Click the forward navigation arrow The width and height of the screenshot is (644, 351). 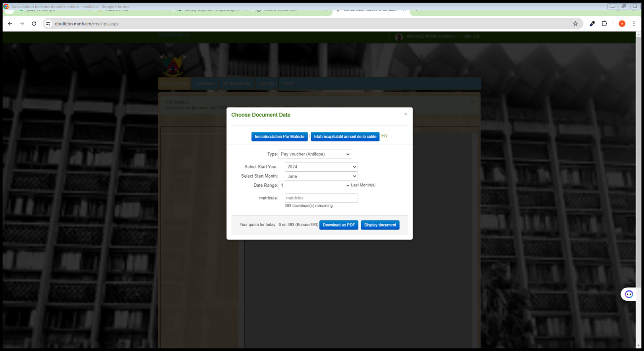point(21,24)
